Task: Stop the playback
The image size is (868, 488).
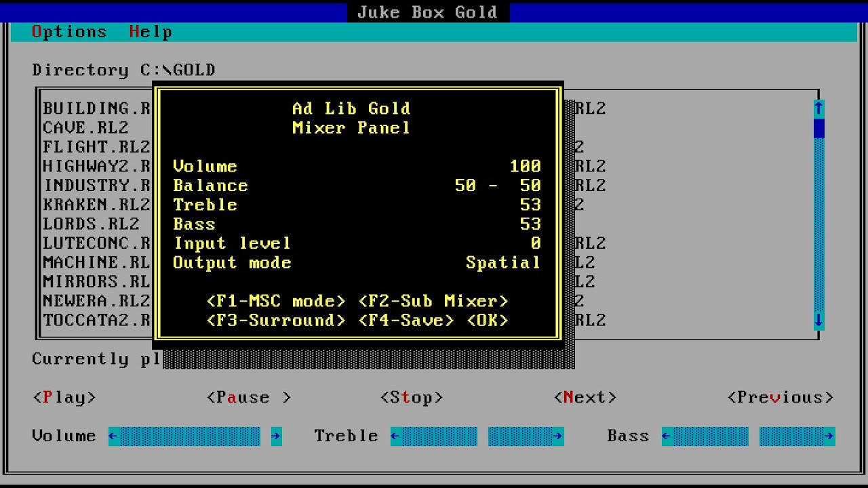Action: 412,397
